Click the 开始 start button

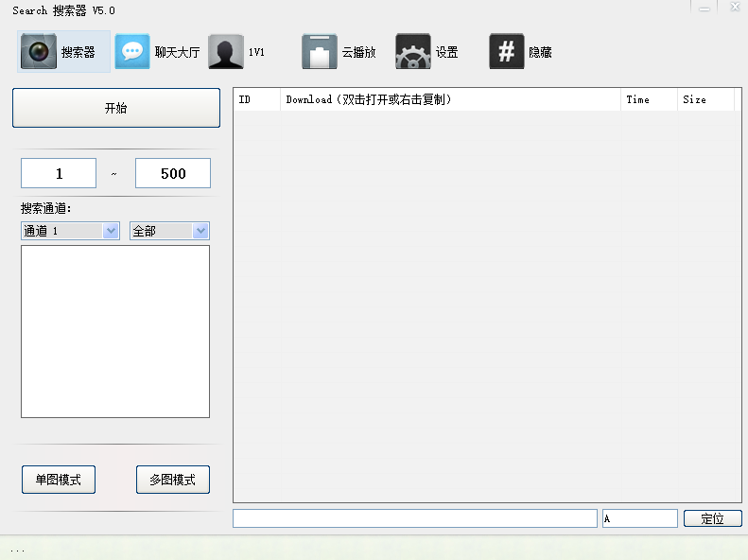pyautogui.click(x=116, y=108)
